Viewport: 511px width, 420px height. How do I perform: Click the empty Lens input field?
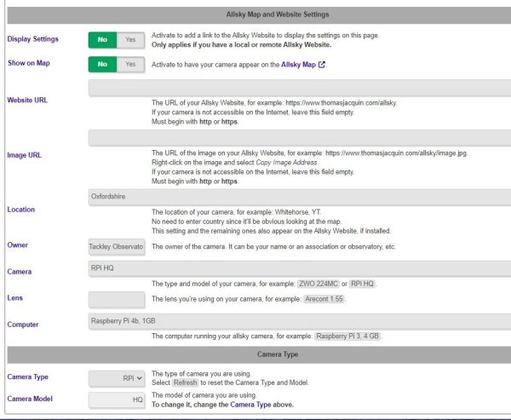pos(117,299)
